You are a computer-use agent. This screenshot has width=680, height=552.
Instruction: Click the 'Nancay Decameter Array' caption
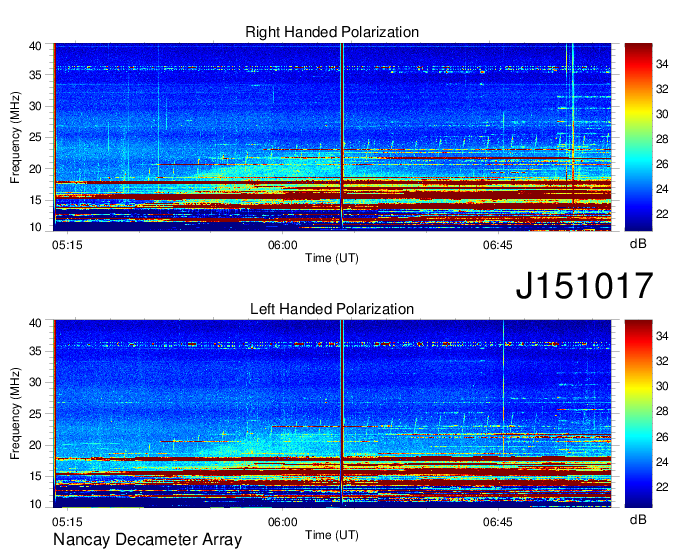click(x=147, y=540)
